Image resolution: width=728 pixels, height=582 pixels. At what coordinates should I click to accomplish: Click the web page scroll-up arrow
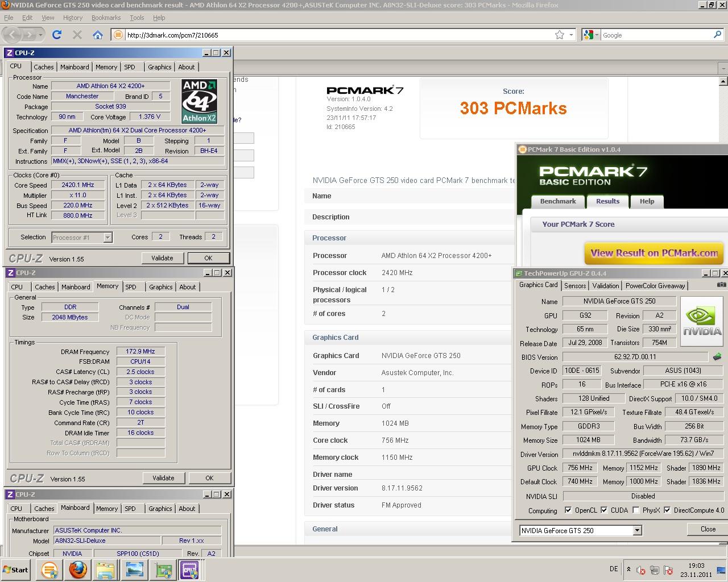pos(723,82)
